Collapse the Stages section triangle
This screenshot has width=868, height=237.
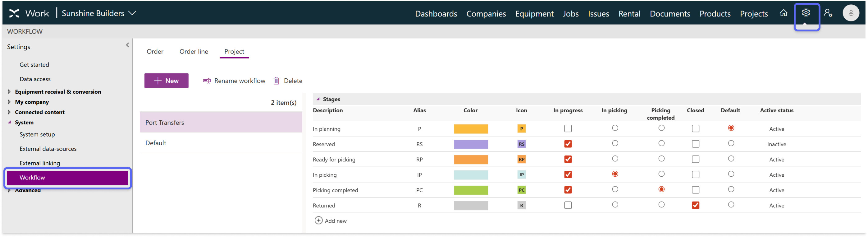click(x=318, y=99)
